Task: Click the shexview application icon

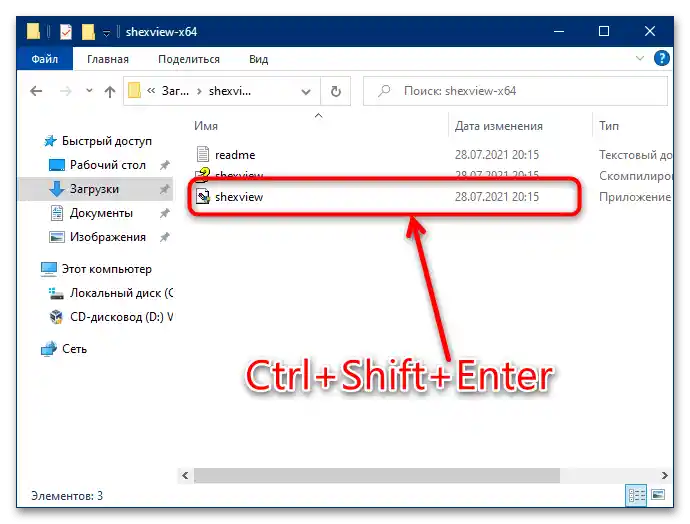Action: [x=202, y=196]
